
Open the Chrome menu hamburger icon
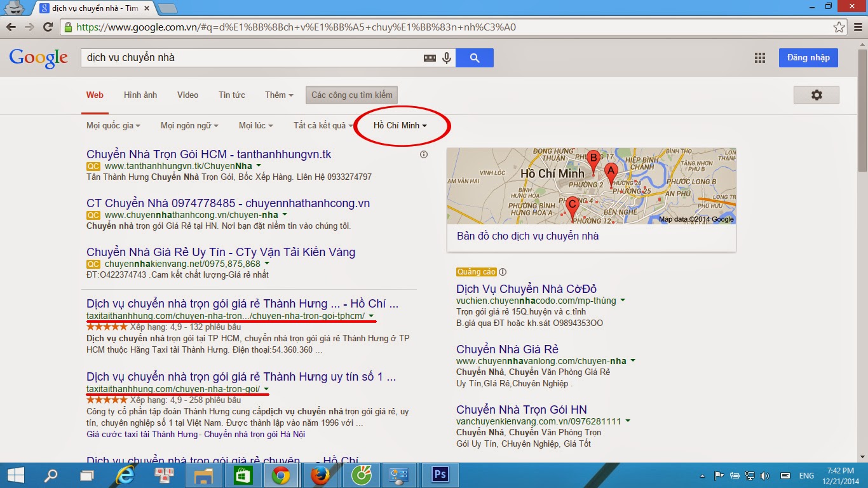pyautogui.click(x=857, y=27)
